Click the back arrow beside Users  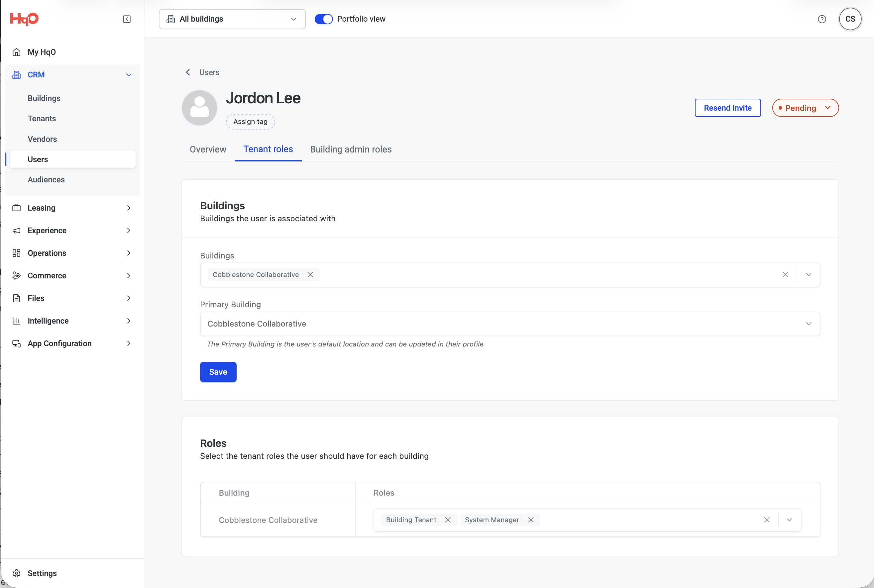pyautogui.click(x=188, y=72)
